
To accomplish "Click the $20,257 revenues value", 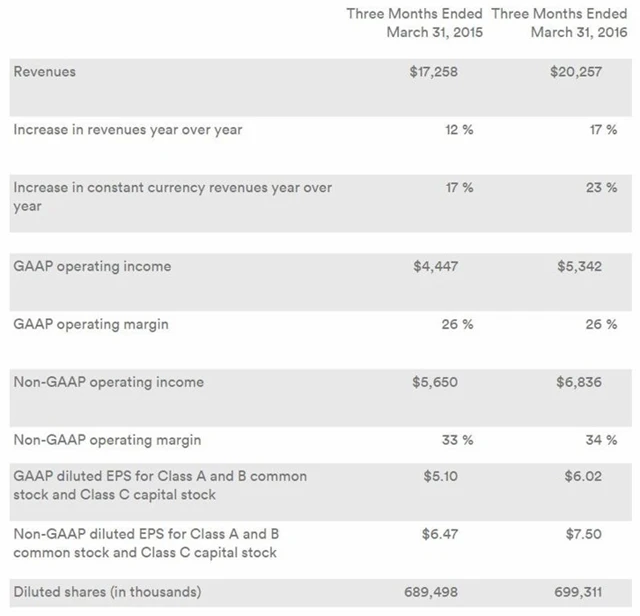I will [x=576, y=72].
